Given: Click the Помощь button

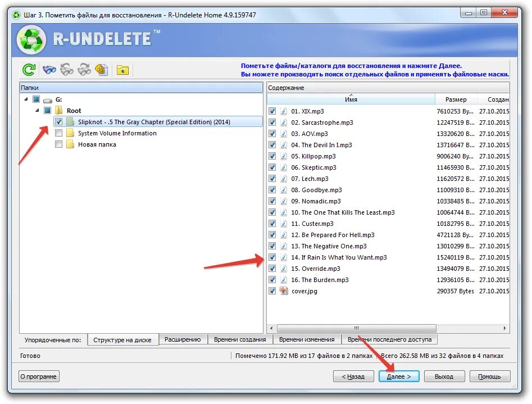Looking at the screenshot, I should point(490,376).
